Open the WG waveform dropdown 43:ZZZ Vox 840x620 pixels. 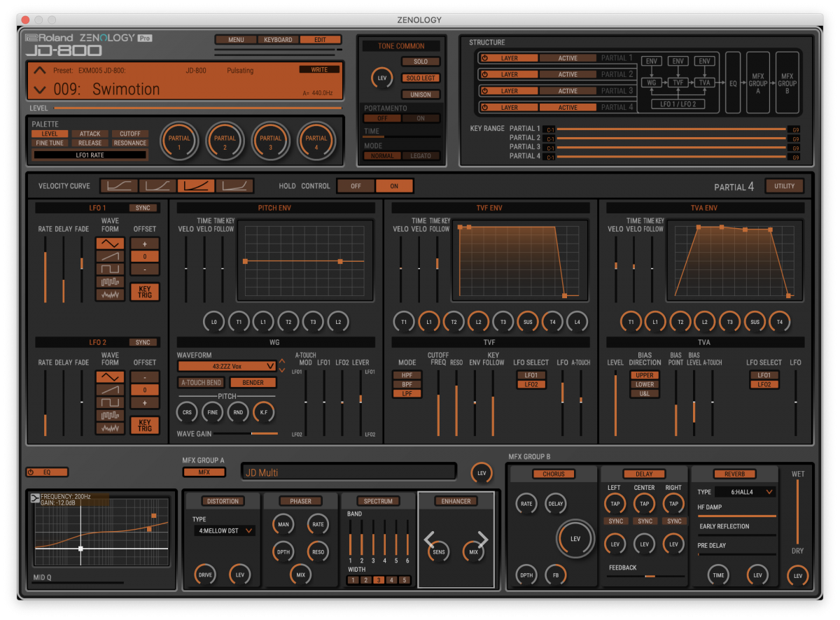(227, 366)
